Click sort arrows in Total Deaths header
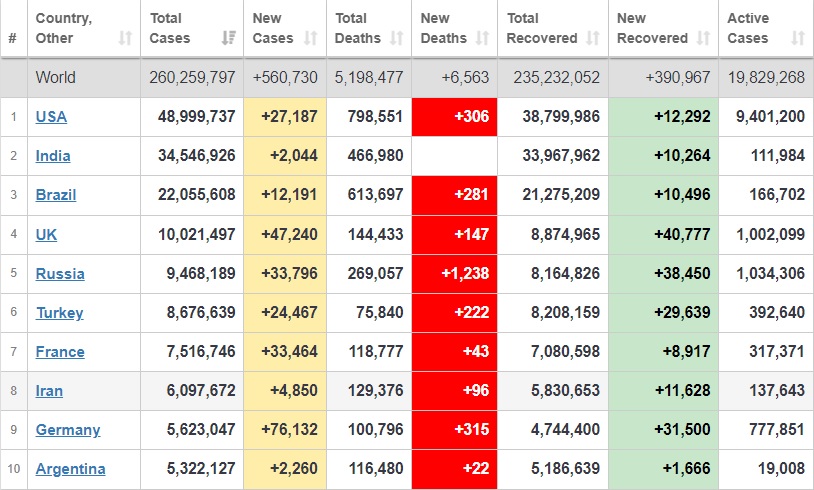 pos(396,38)
